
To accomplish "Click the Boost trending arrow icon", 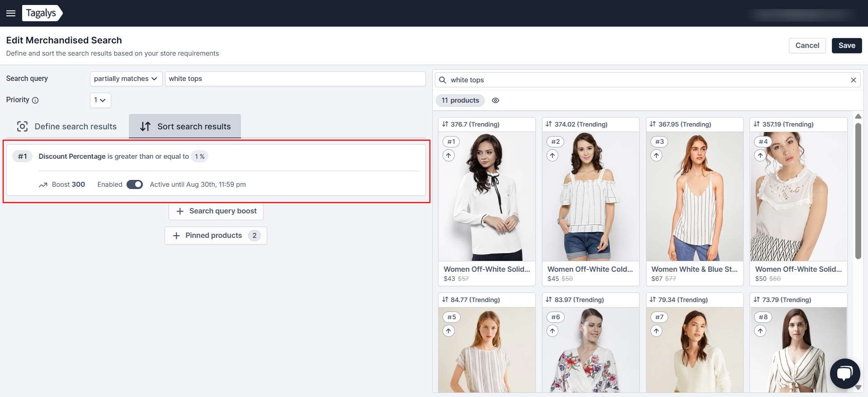I will [43, 185].
